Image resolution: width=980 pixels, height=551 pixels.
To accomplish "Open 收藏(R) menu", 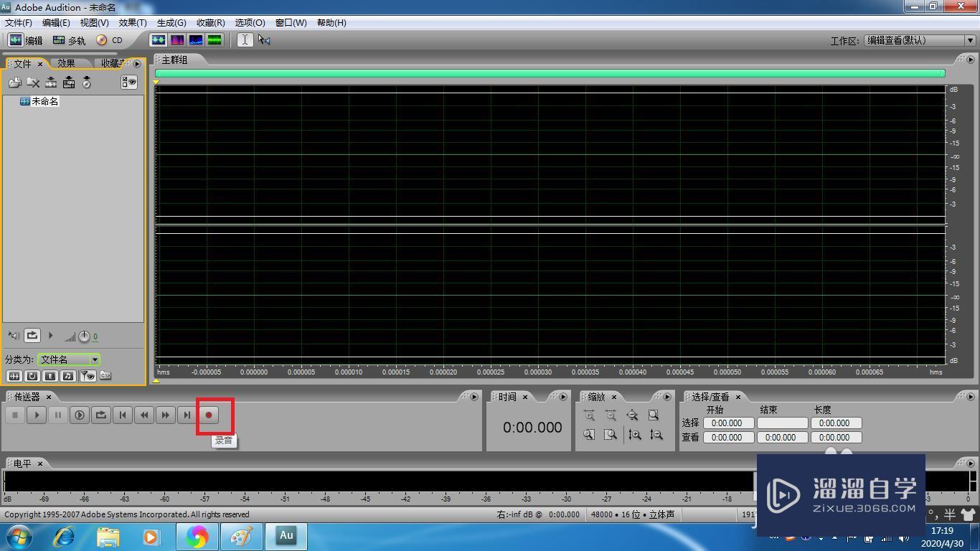I will click(210, 23).
